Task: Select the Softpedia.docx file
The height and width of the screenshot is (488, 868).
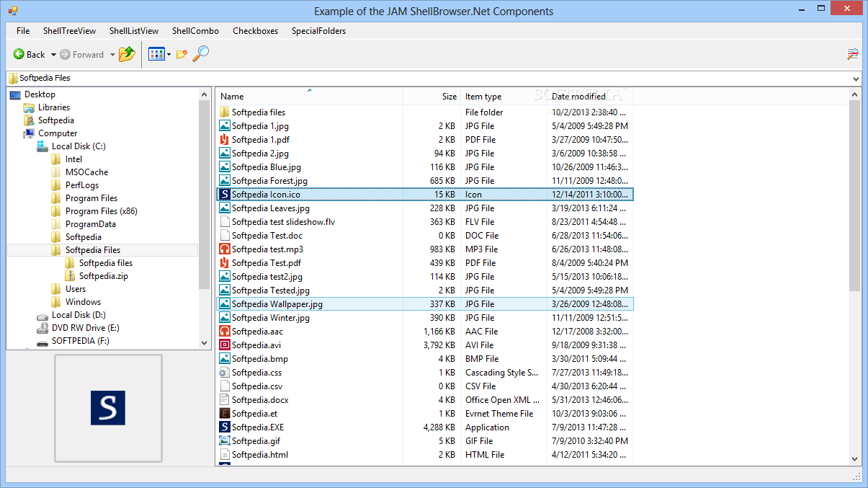Action: click(x=260, y=400)
